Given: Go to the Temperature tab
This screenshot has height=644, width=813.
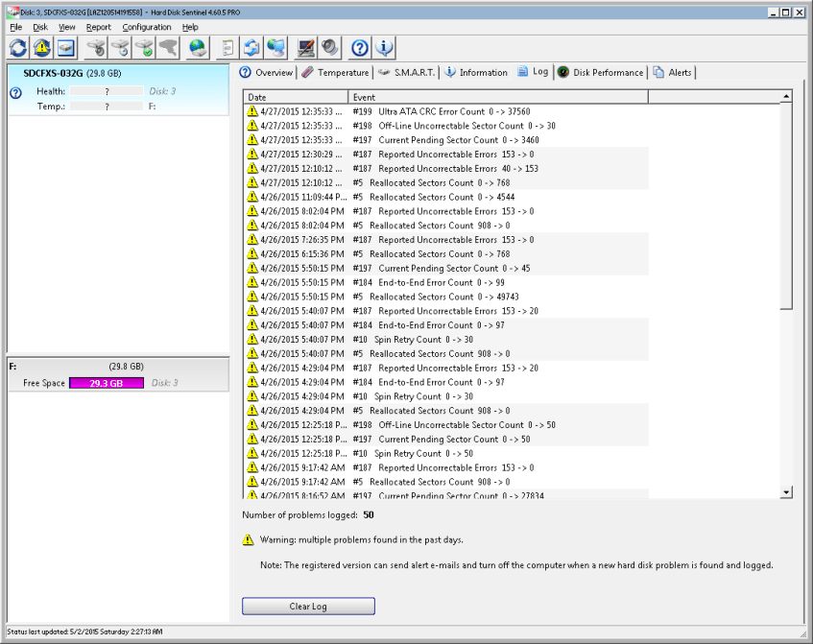Looking at the screenshot, I should click(x=336, y=72).
